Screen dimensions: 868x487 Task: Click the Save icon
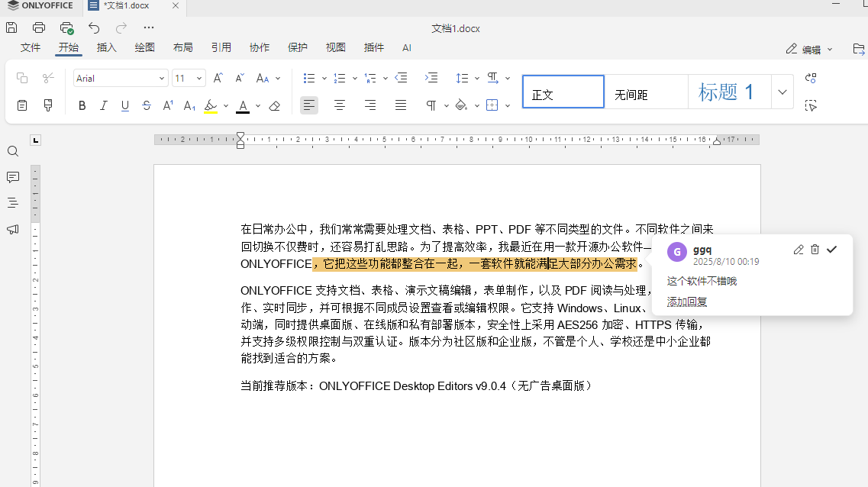pos(11,27)
